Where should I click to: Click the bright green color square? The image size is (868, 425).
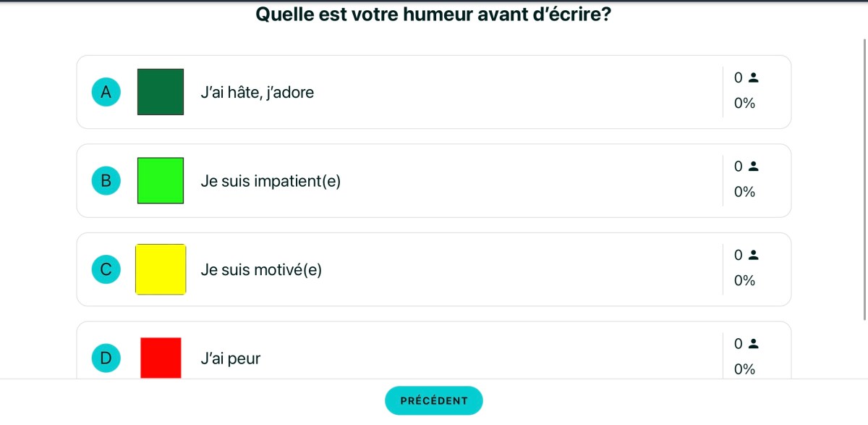161,180
